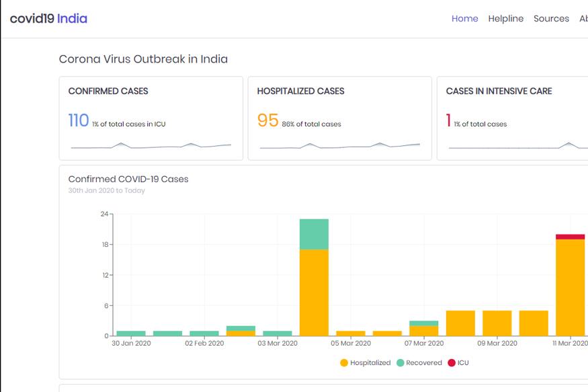Viewport: 588px width, 392px height.
Task: Click the y-axis value 12
Action: click(105, 275)
